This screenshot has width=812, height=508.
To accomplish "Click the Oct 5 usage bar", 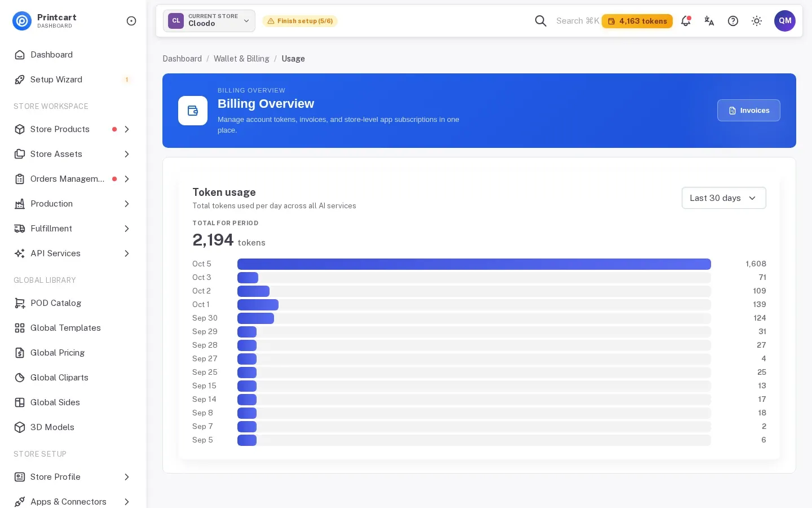I will (x=474, y=264).
